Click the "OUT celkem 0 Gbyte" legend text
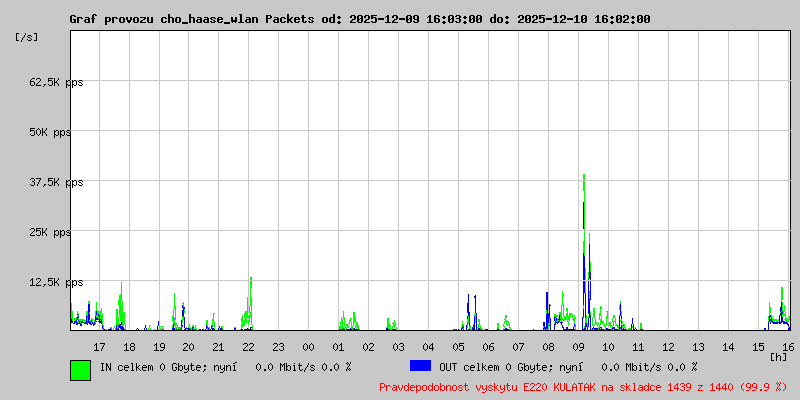Image resolution: width=800 pixels, height=400 pixels. [x=491, y=367]
